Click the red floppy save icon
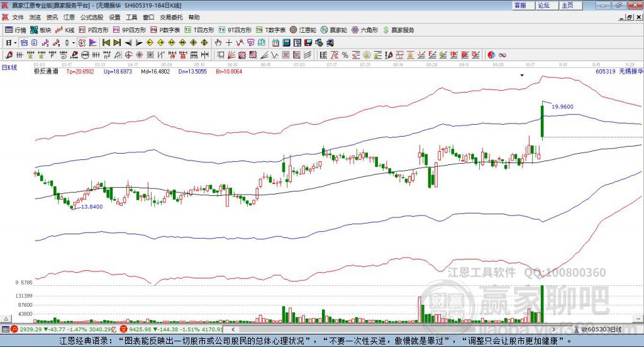The width and height of the screenshot is (644, 347). point(308,43)
